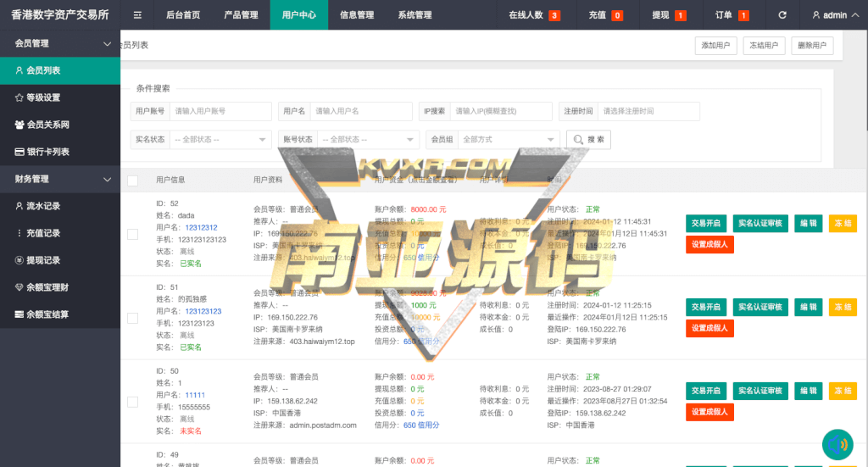Click 冻结 for user ID 51
The width and height of the screenshot is (868, 467).
(843, 307)
